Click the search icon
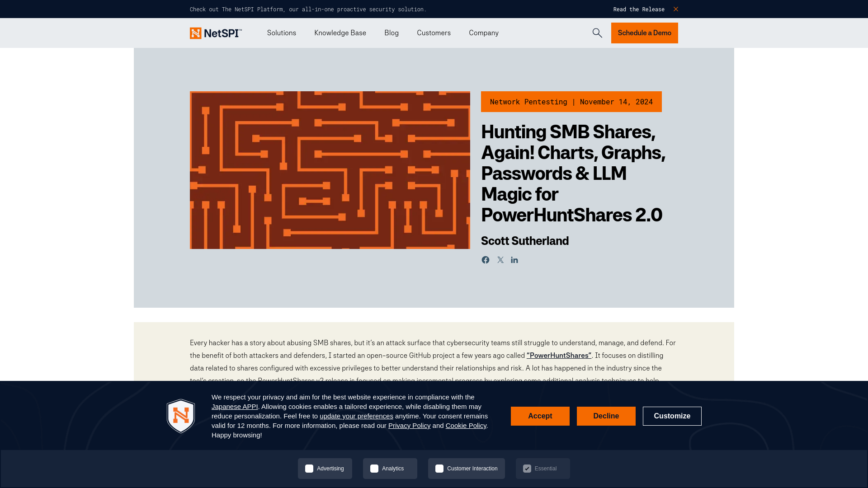Screen dimensions: 868x488 pos(597,33)
